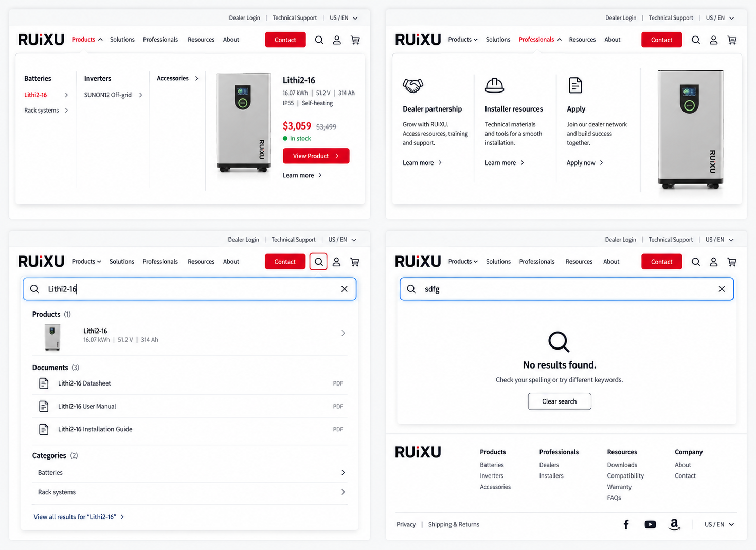
Task: Open the YouTube icon in the footer
Action: tap(650, 524)
